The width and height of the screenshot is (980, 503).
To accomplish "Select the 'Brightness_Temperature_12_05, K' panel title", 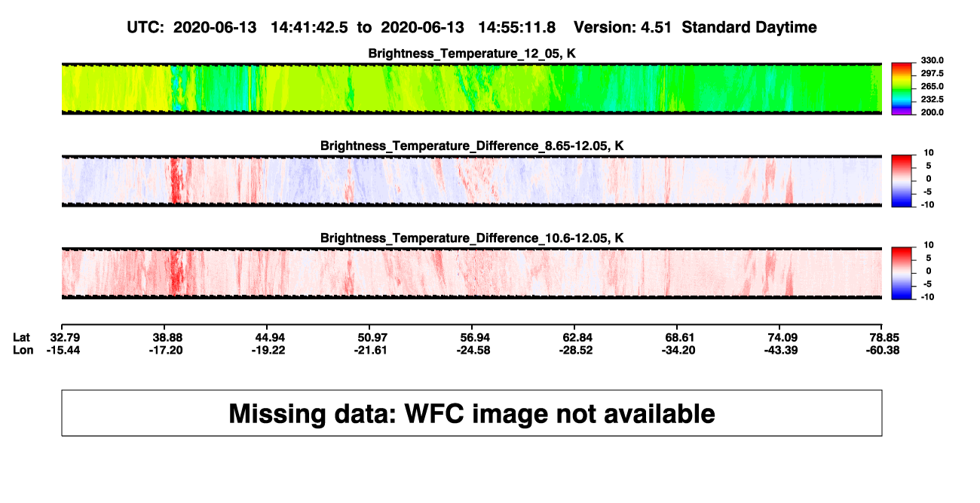I will pos(472,54).
